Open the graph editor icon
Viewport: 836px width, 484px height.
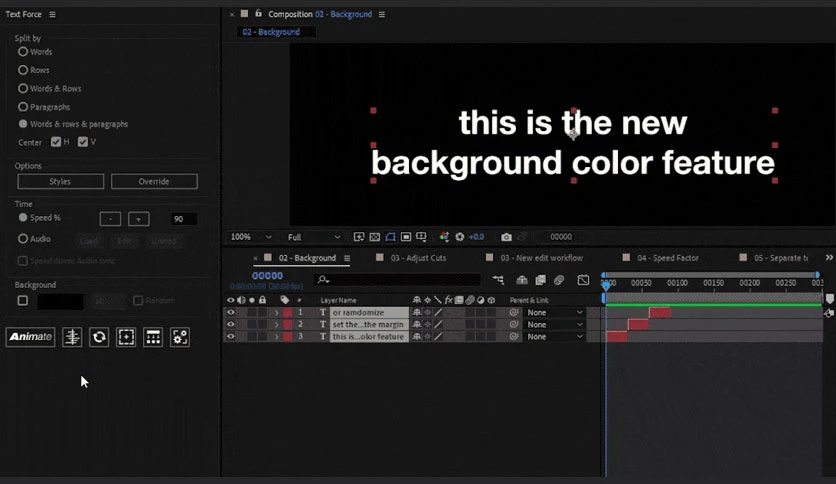583,279
